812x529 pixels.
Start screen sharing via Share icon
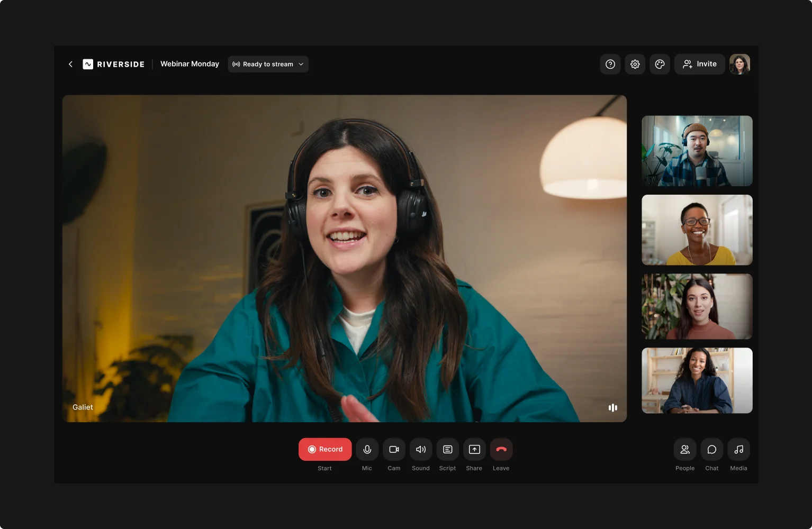[474, 449]
